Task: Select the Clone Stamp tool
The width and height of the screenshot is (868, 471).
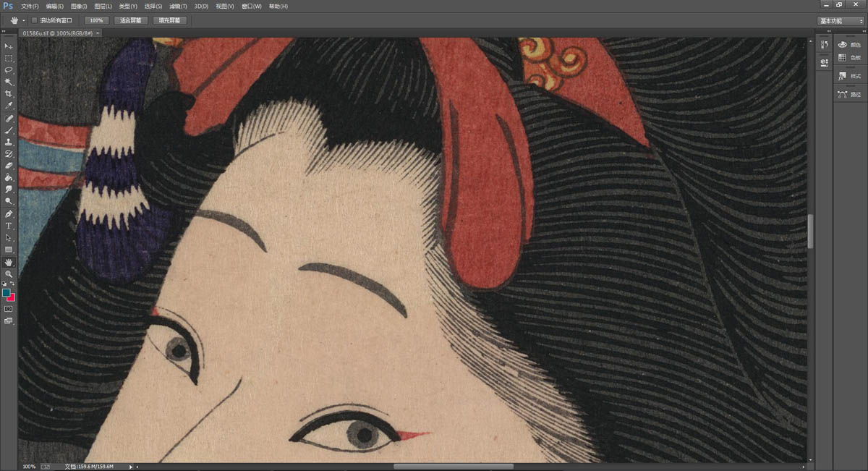Action: tap(9, 142)
